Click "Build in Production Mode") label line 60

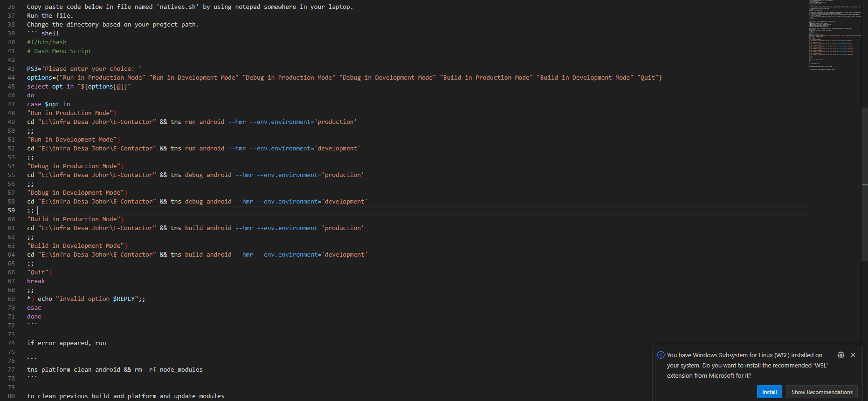76,219
